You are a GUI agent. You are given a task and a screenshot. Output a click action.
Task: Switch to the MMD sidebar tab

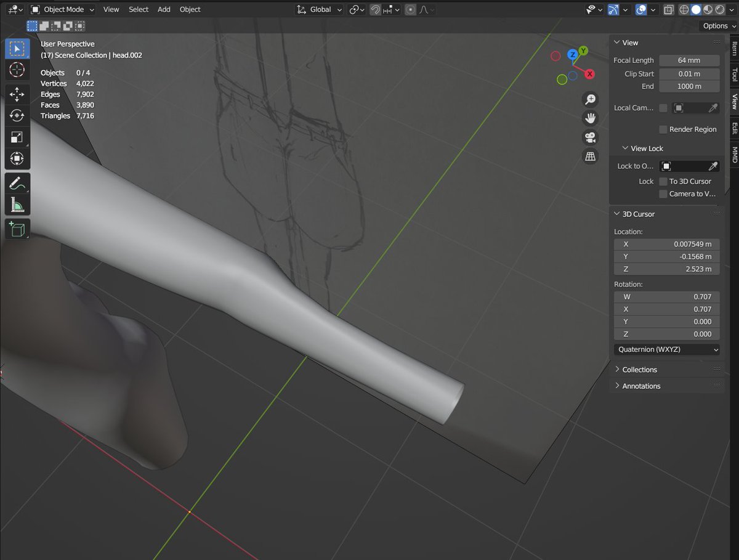point(733,155)
